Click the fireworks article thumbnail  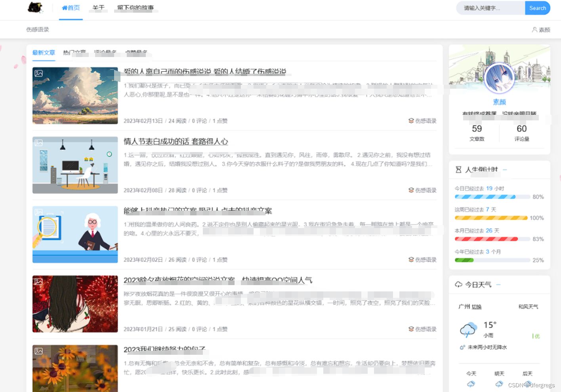click(75, 304)
